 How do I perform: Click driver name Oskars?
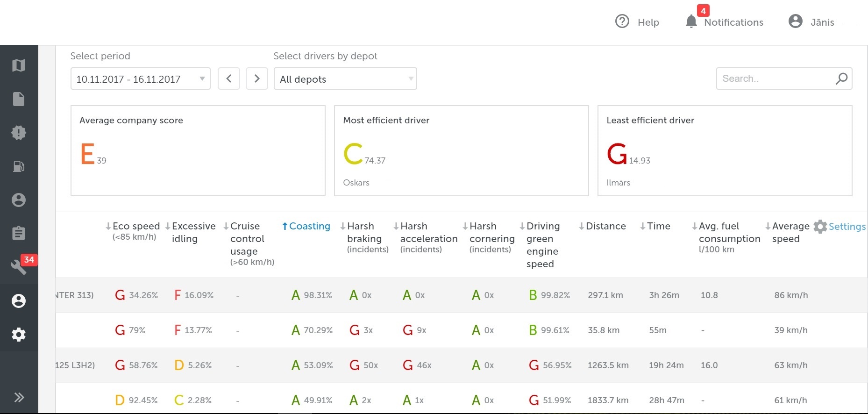coord(356,183)
